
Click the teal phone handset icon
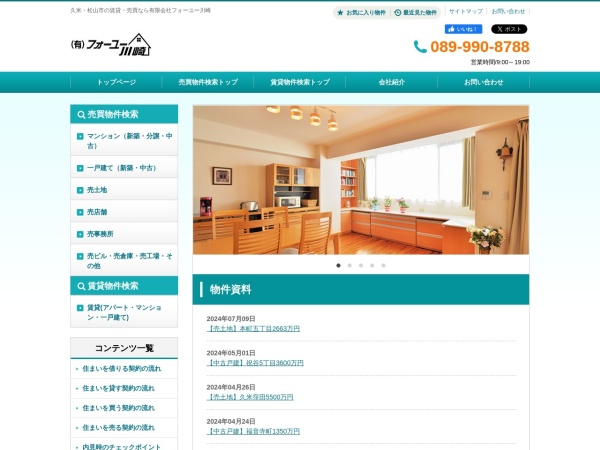click(420, 47)
